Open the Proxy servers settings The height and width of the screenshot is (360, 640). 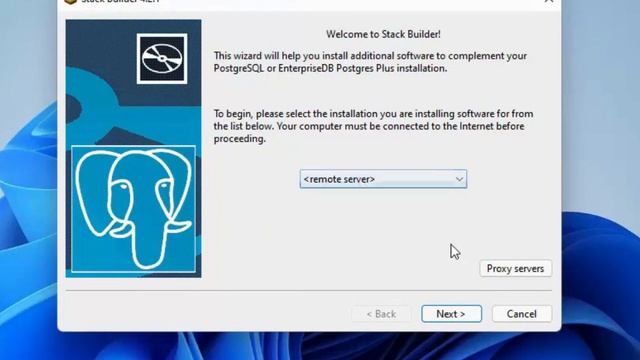[x=516, y=268]
